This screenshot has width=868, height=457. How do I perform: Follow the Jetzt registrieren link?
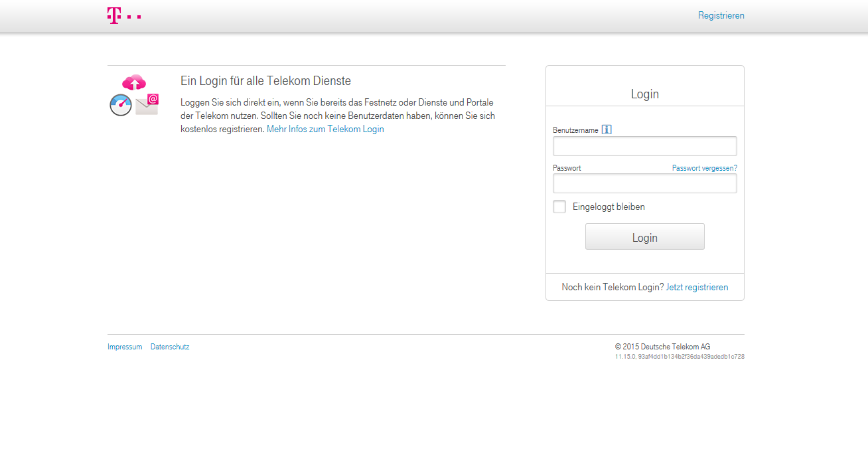[697, 288]
